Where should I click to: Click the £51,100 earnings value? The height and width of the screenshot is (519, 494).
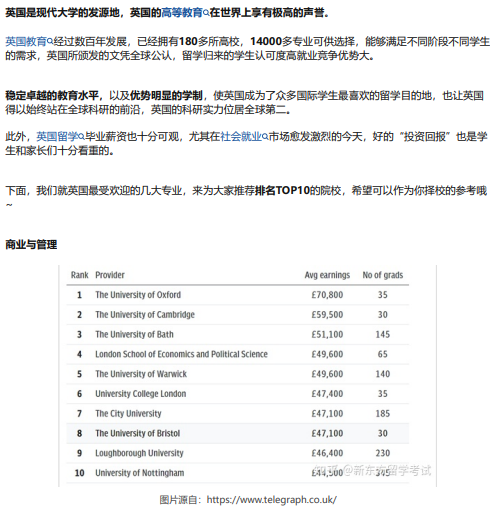(327, 334)
